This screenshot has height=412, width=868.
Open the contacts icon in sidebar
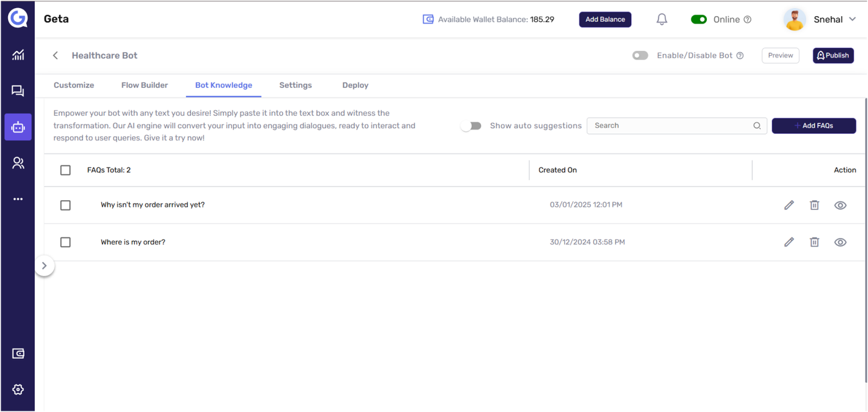[18, 163]
